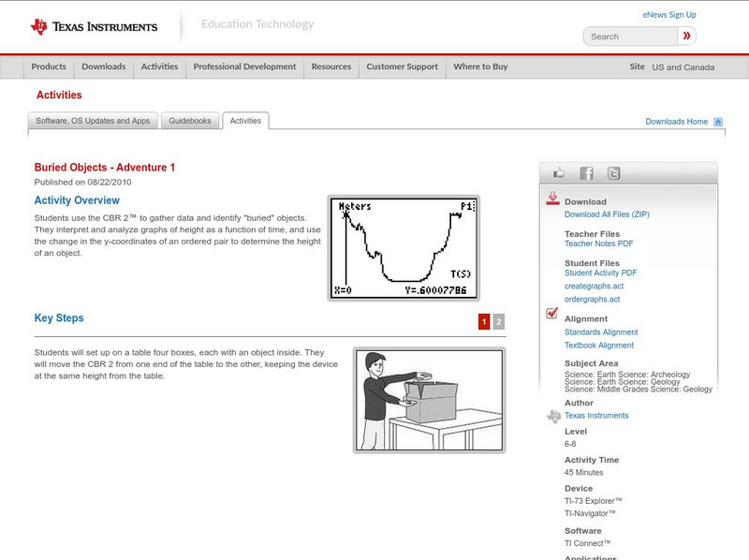Viewport: 749px width, 560px height.
Task: Click the TI Connect software text
Action: coord(588,543)
